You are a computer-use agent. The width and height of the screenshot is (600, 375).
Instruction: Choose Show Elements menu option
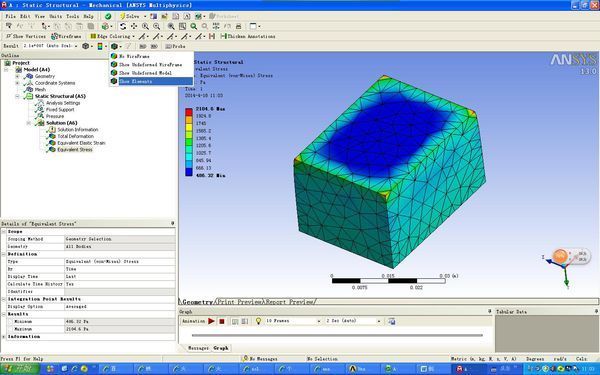[x=151, y=81]
